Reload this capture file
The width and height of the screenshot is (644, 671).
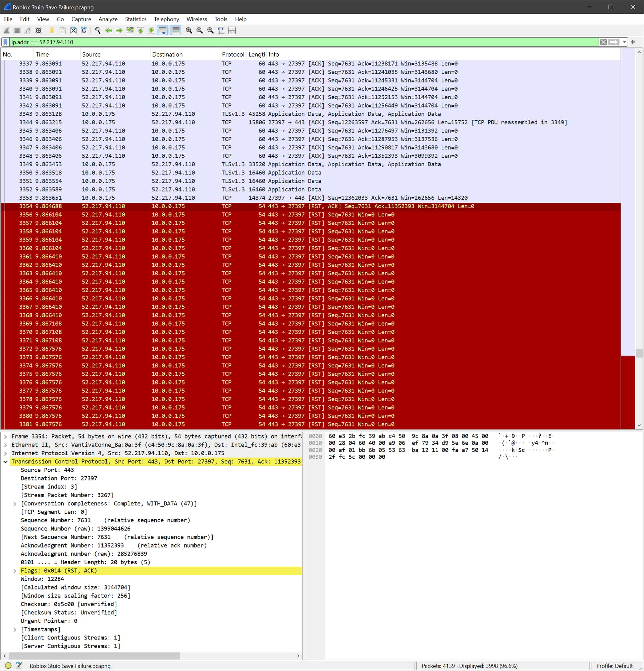coord(84,31)
